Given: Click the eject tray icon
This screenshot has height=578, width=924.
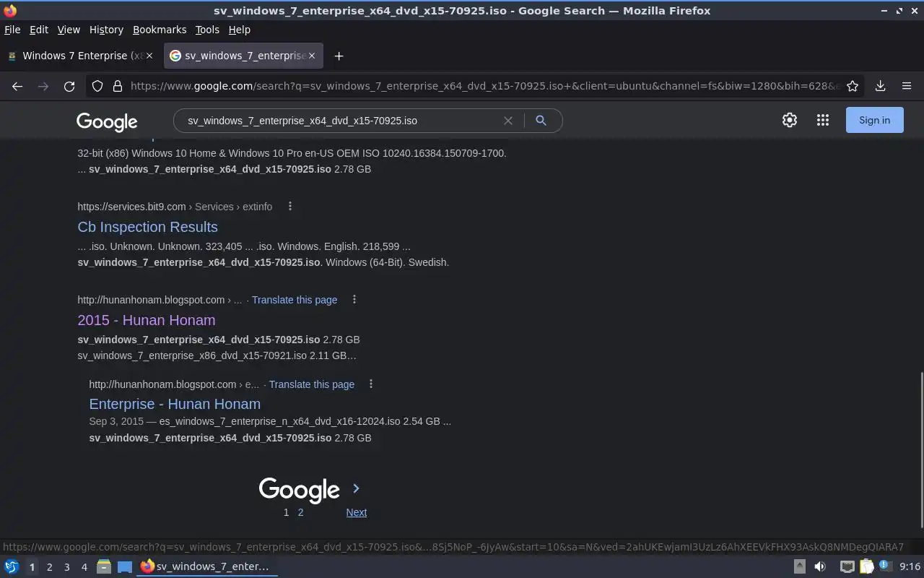Looking at the screenshot, I should [799, 566].
